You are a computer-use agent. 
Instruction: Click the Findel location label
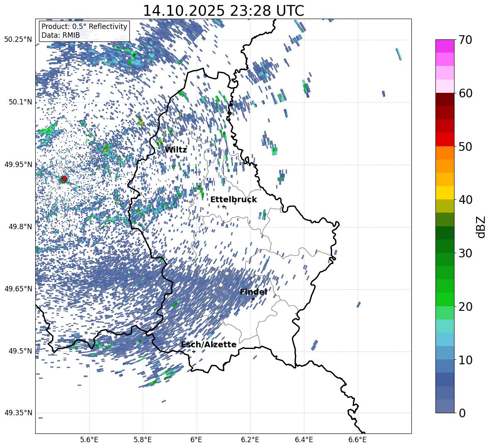pos(253,292)
